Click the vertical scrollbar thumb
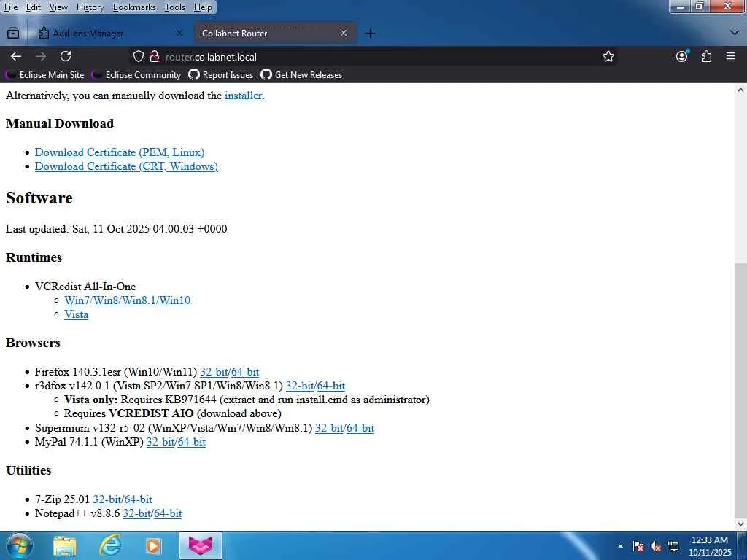 (741, 389)
